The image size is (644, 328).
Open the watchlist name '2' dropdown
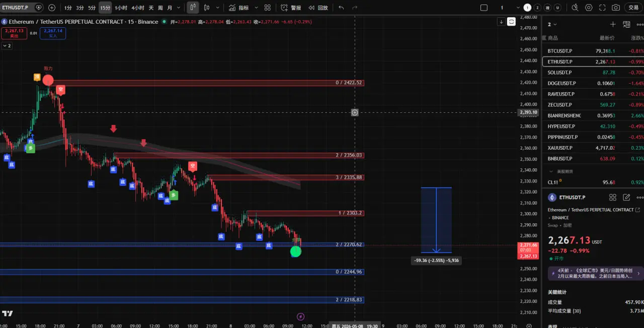click(x=552, y=24)
